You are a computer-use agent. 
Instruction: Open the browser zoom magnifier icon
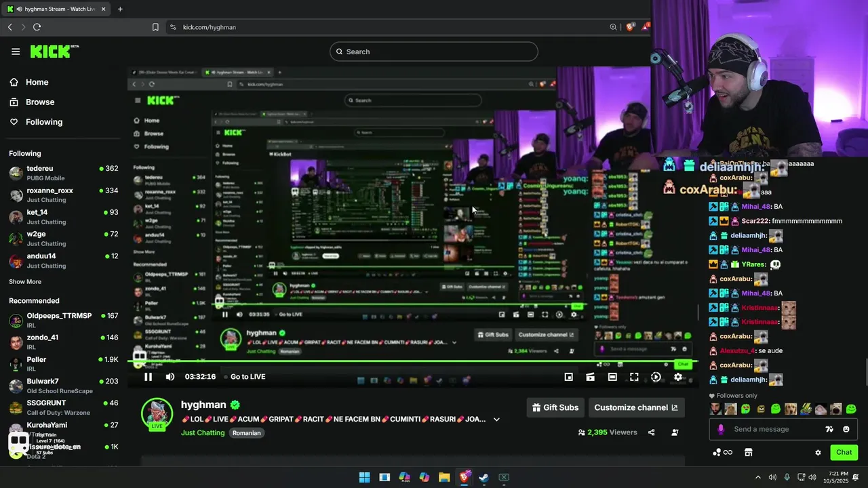point(613,27)
